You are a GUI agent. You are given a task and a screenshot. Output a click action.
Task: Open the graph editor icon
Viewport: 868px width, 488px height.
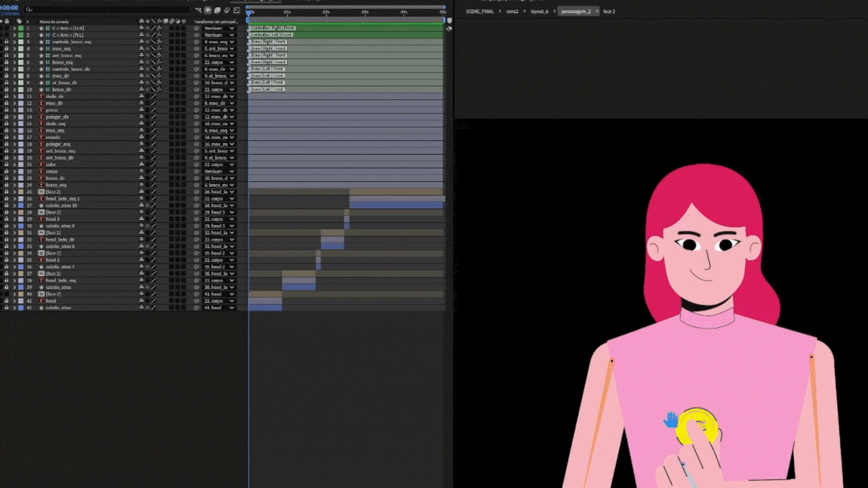[237, 10]
